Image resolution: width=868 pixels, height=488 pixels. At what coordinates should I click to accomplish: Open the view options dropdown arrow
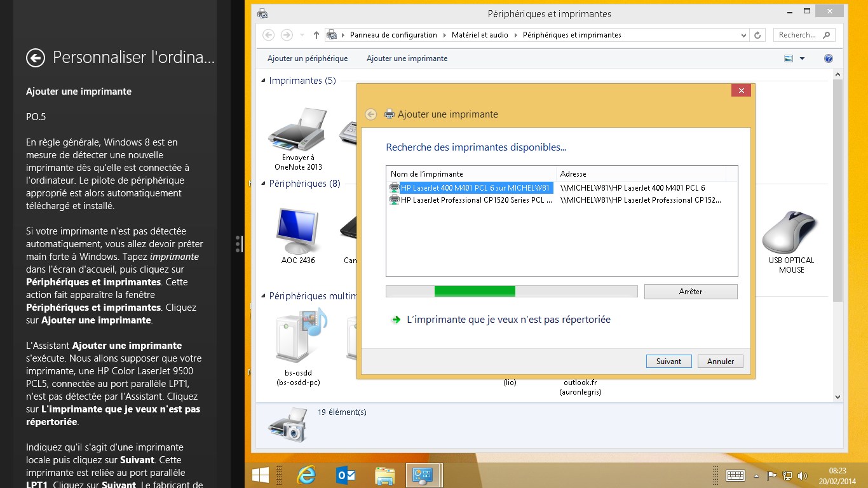pyautogui.click(x=802, y=58)
